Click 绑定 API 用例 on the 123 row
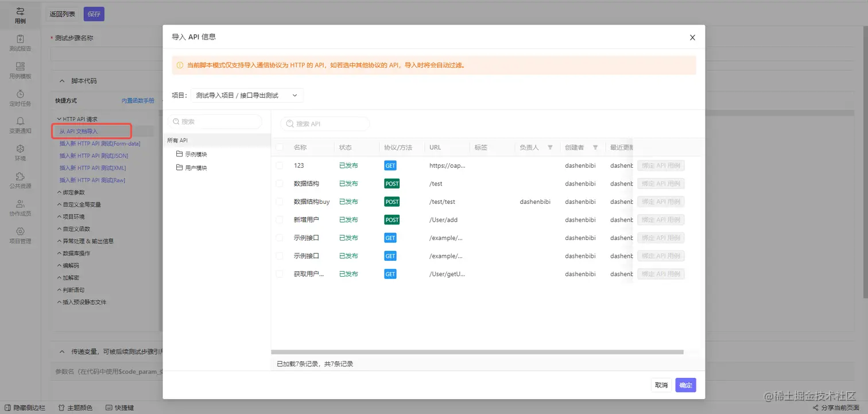868x414 pixels. click(x=661, y=165)
